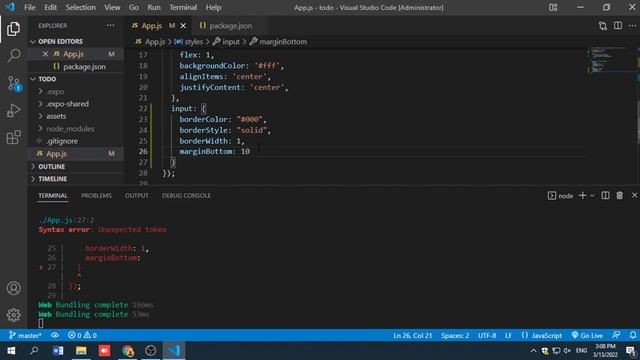Change indentation via Spaces: 2
This screenshot has width=640, height=360.
click(x=455, y=336)
